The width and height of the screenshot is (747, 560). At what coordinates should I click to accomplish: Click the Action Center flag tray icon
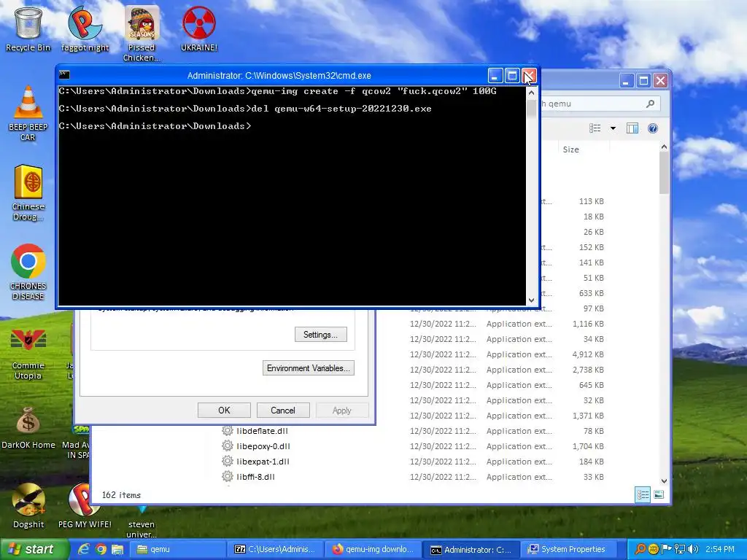coord(667,549)
